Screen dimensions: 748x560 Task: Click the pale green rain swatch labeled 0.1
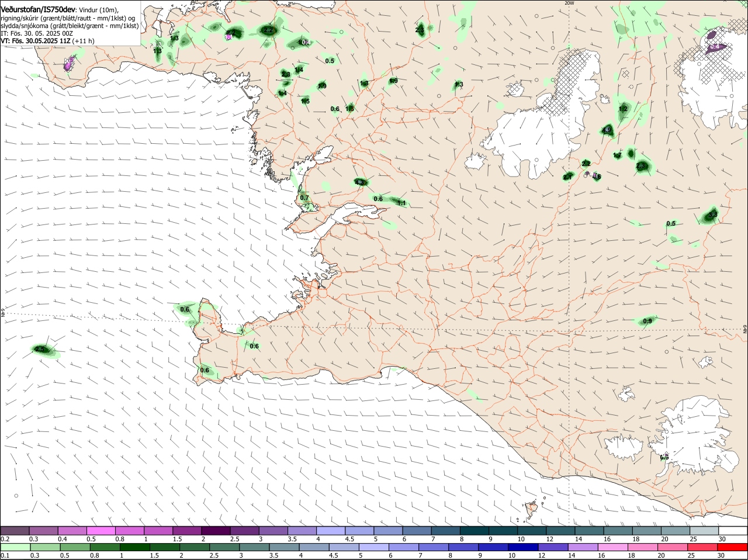point(15,547)
